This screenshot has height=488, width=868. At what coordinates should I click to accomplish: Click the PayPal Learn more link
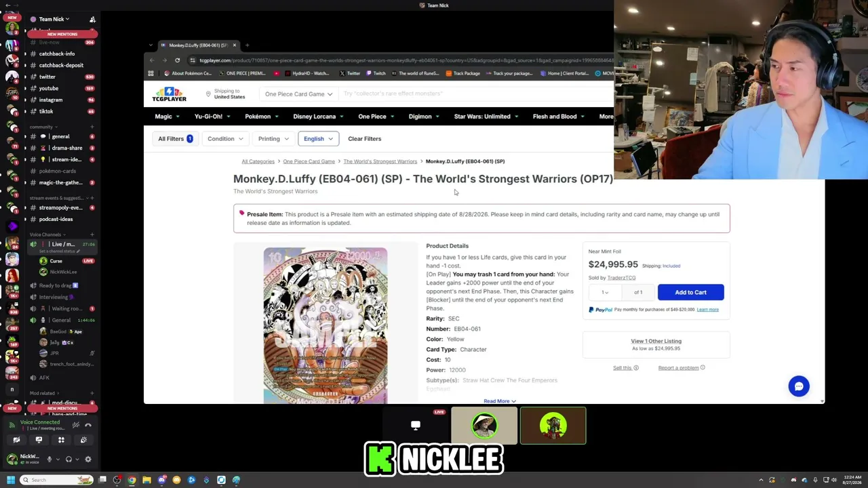707,310
